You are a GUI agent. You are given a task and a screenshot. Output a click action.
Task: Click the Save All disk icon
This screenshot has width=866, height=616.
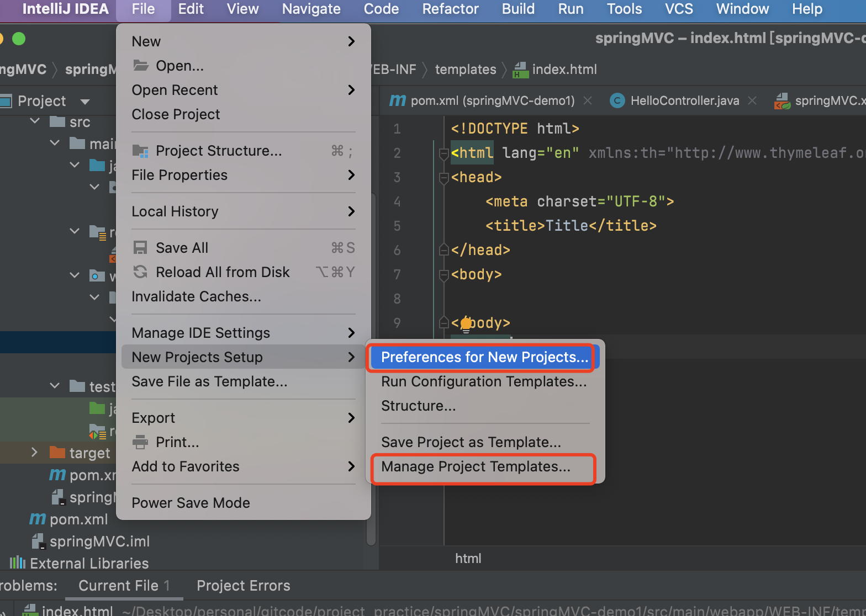[x=141, y=248]
